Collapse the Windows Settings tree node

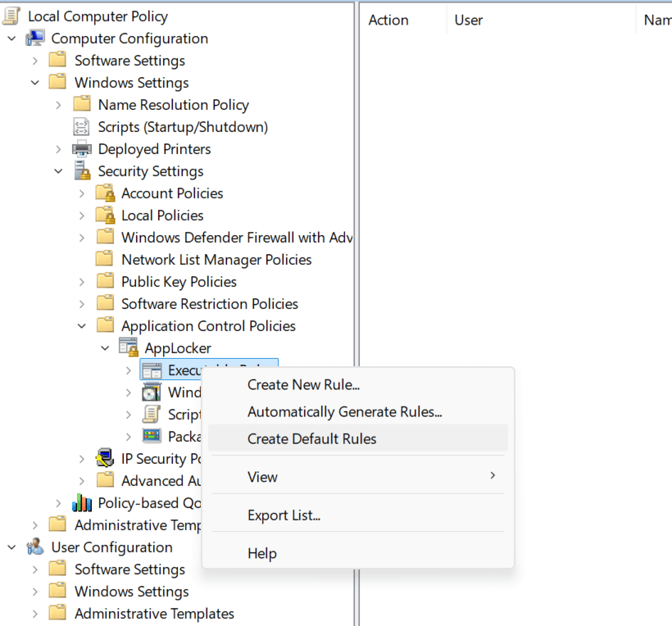coord(35,83)
